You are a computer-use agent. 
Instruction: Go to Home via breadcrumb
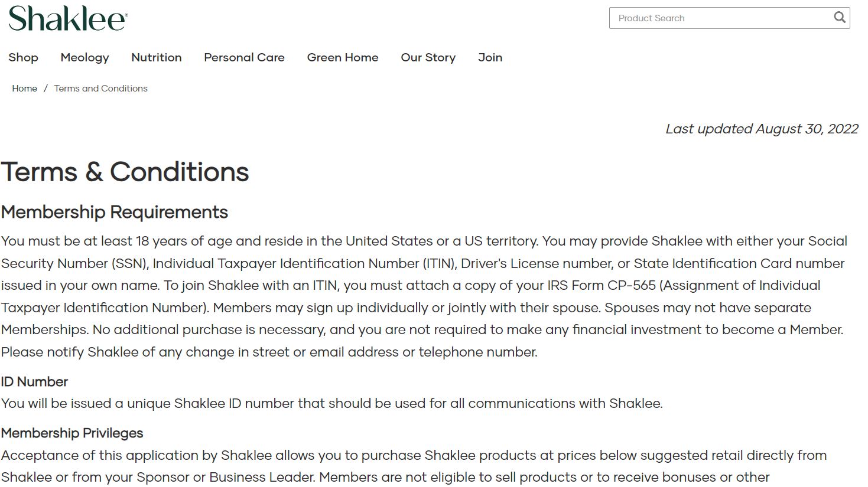click(x=24, y=89)
